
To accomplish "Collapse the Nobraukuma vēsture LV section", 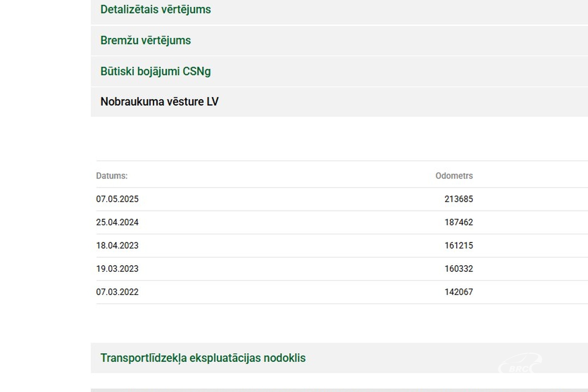I will [x=160, y=102].
